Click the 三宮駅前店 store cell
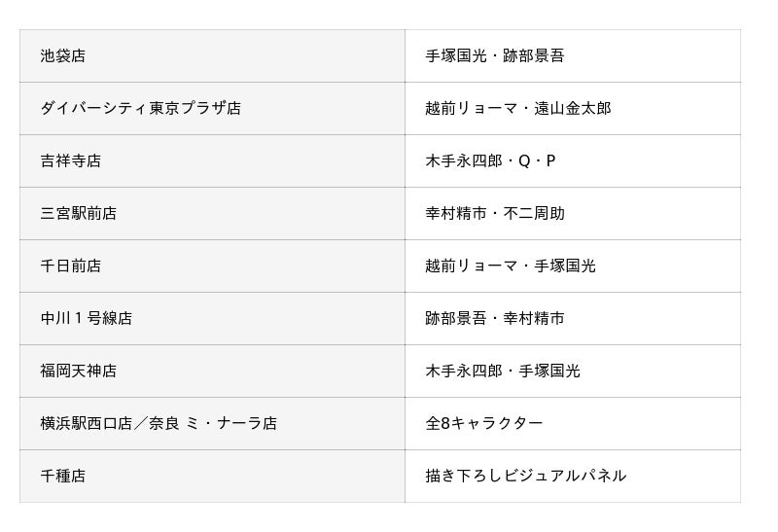The image size is (778, 532). (79, 214)
